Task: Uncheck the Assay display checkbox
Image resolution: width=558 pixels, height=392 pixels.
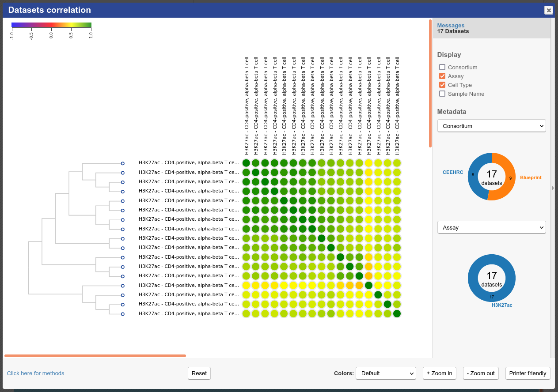Action: pyautogui.click(x=442, y=76)
